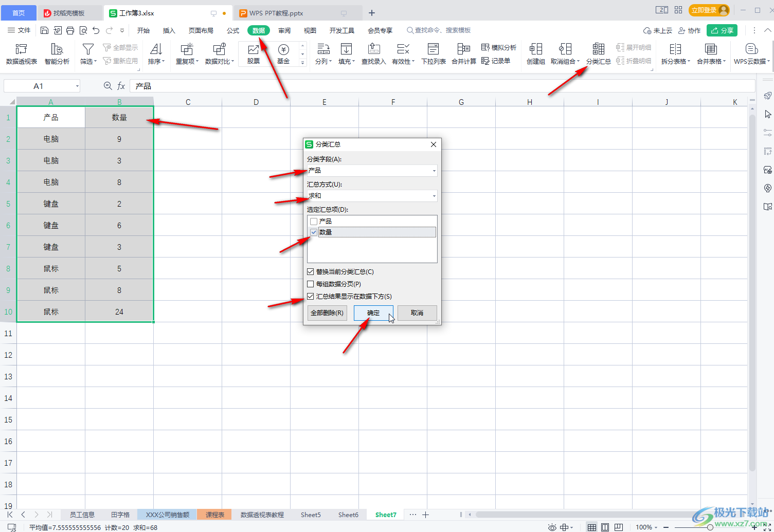This screenshot has height=532, width=774.
Task: Switch to normal view in status bar
Action: (x=592, y=527)
